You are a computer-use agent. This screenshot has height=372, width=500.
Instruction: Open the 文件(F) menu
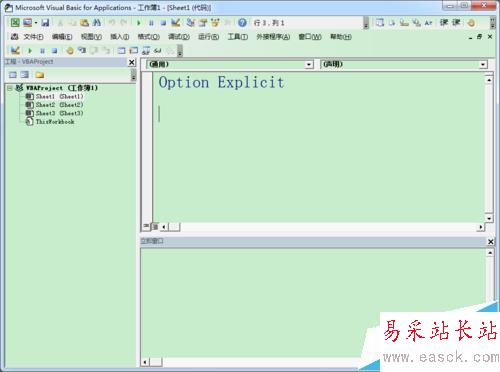coord(33,37)
